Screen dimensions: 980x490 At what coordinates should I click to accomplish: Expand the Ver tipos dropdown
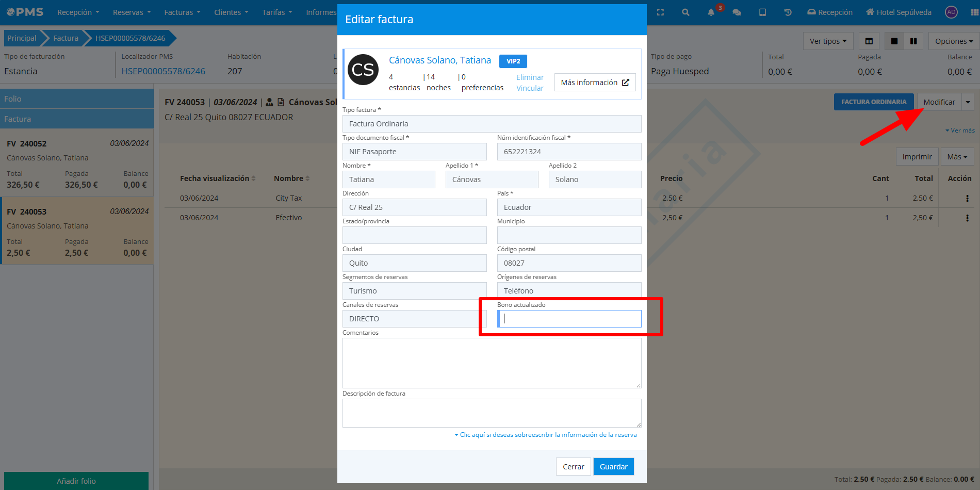tap(828, 41)
